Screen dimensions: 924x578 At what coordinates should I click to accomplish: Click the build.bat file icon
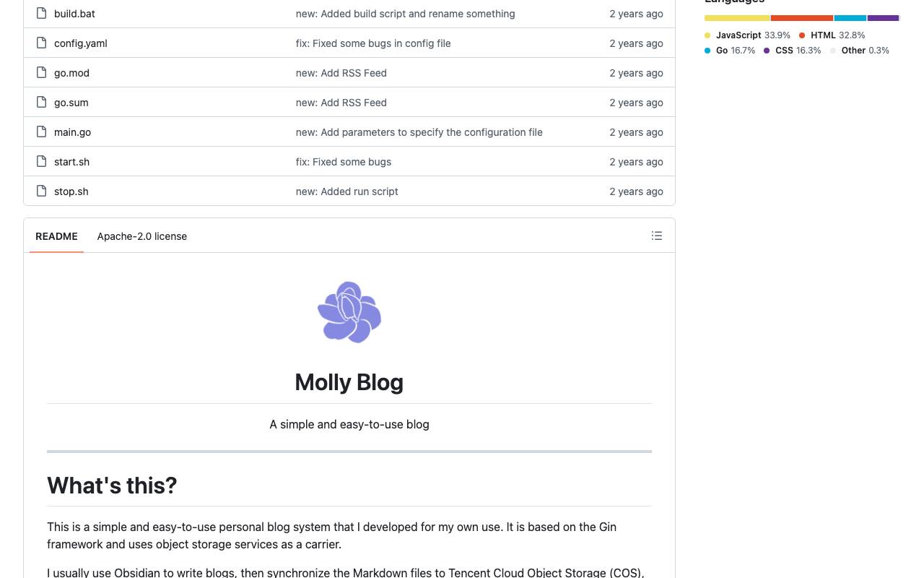(x=42, y=13)
